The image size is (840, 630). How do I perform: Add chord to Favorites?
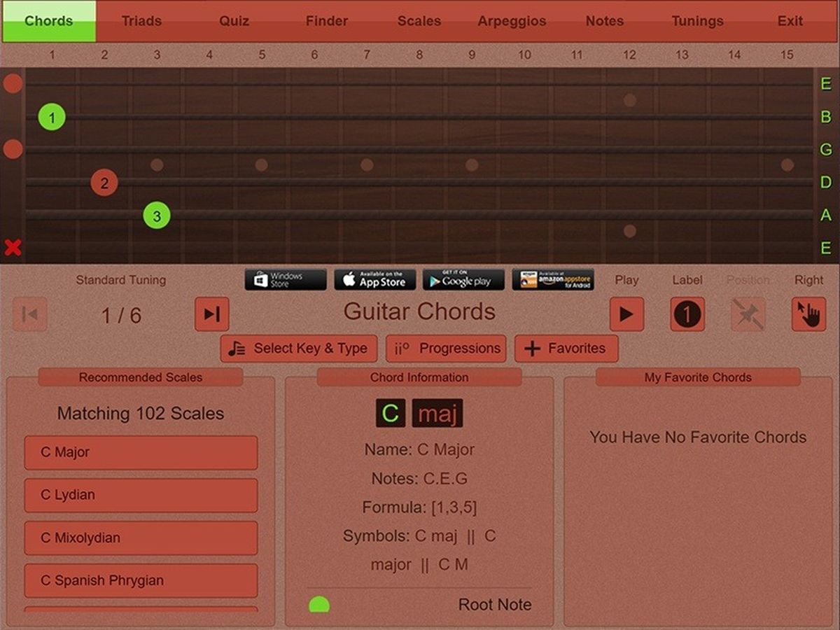[566, 349]
